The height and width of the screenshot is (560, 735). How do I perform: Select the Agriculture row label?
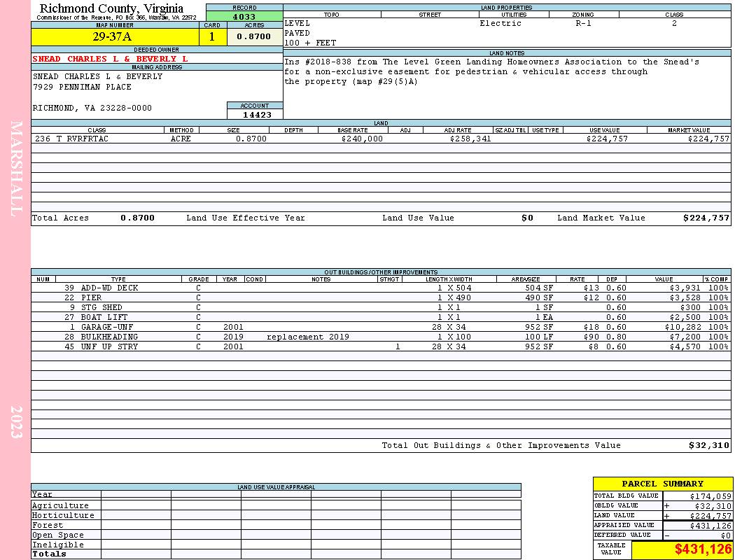point(60,505)
